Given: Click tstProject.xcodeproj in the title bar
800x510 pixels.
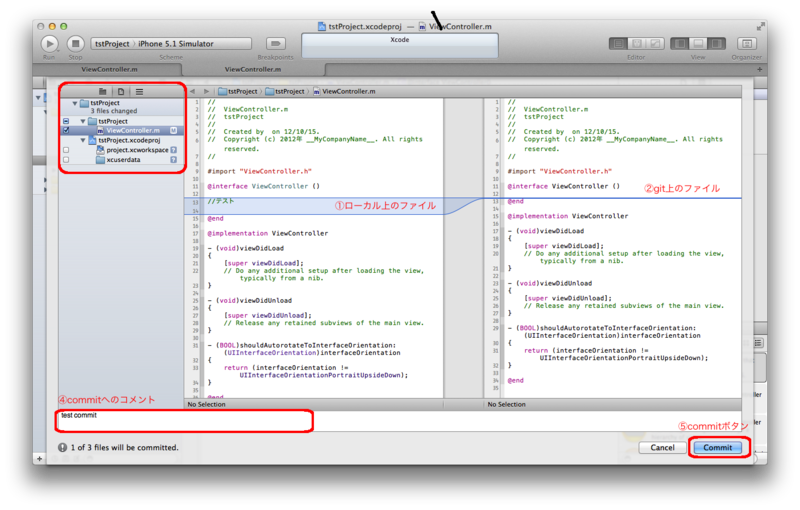Looking at the screenshot, I should (x=360, y=27).
